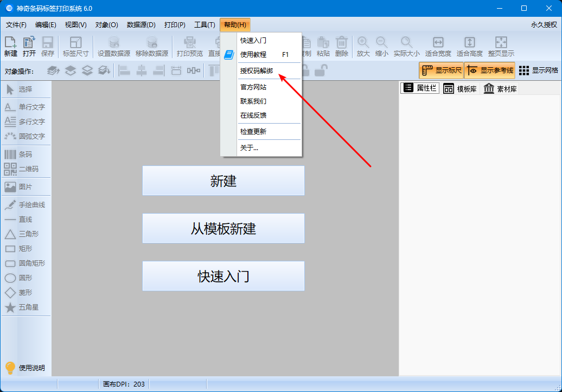Click the 新建 toolbar icon

10,47
